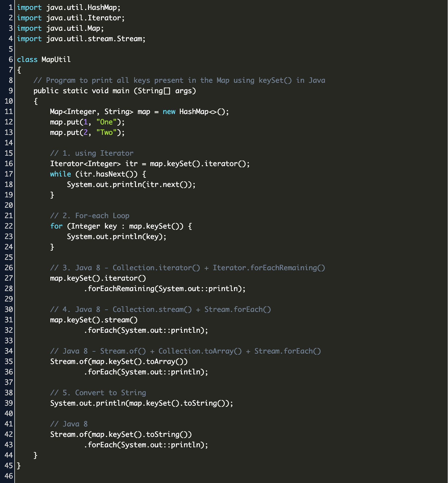Image resolution: width=448 pixels, height=483 pixels.
Task: Click the comment '4. Java 8 - Collection.stream()'
Action: click(160, 309)
